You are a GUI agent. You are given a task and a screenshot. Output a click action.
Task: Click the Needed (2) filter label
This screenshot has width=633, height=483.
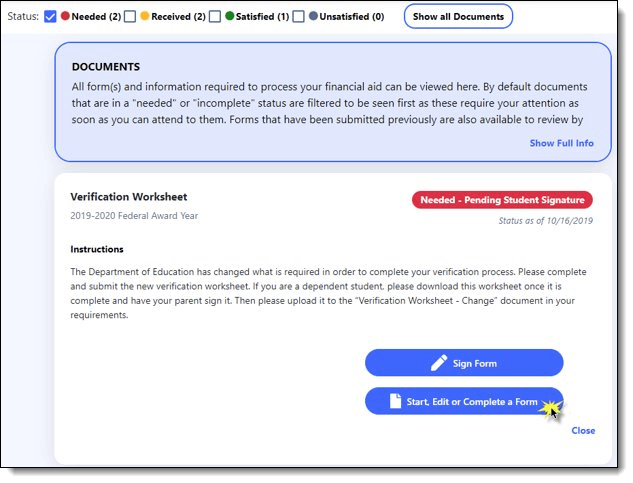pos(96,17)
